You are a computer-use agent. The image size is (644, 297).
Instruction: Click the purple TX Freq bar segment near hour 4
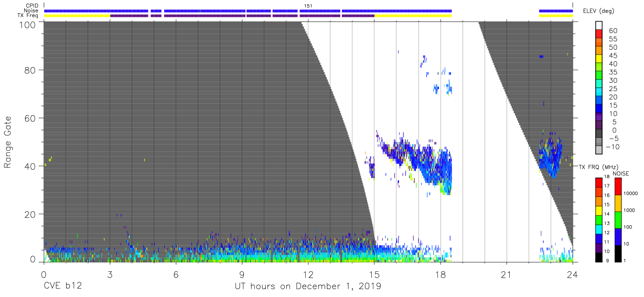(129, 16)
